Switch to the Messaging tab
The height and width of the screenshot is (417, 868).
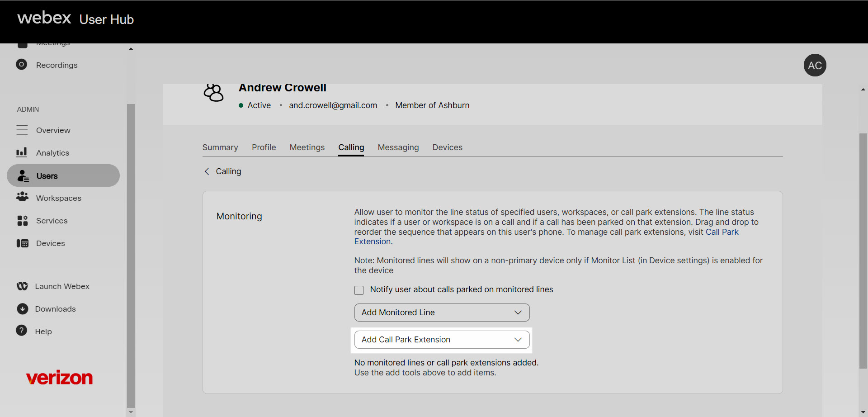pos(398,147)
